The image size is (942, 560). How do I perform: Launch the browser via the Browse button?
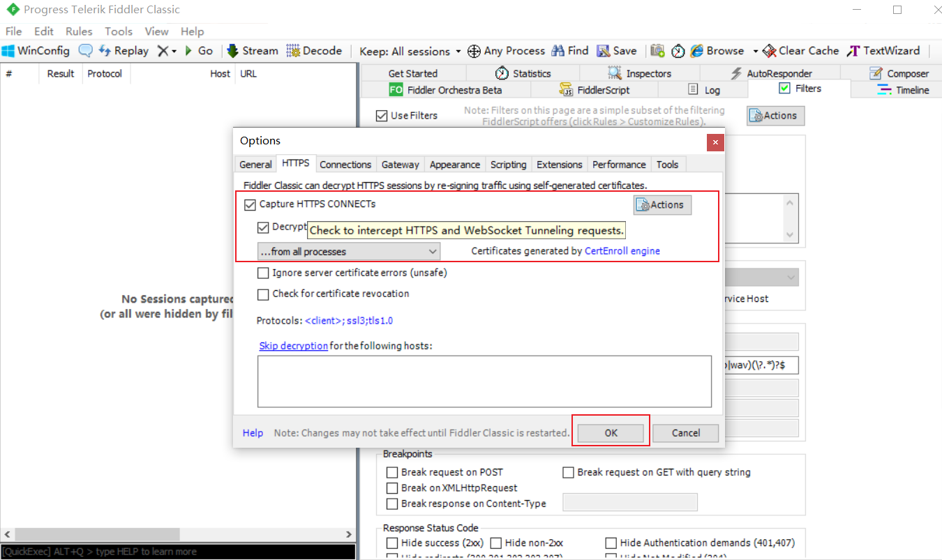coord(717,51)
